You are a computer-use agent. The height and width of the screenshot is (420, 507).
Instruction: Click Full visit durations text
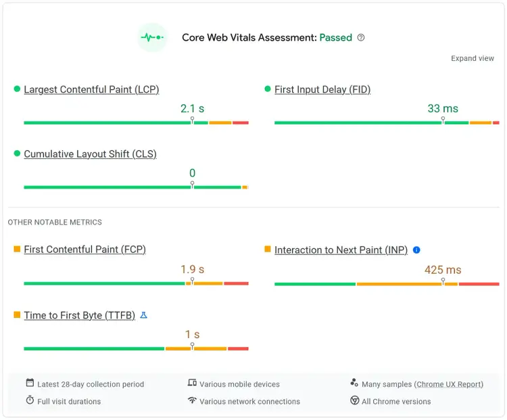(69, 402)
